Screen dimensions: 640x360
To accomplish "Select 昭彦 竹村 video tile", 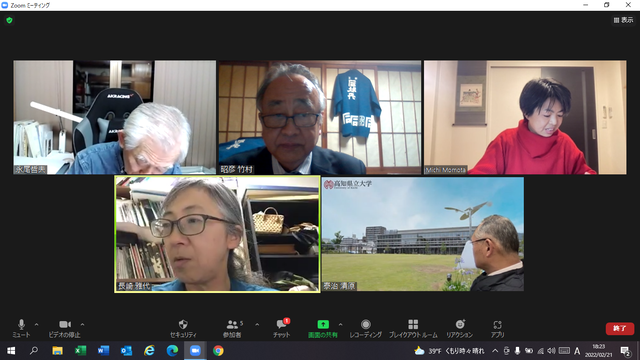I will click(320, 118).
